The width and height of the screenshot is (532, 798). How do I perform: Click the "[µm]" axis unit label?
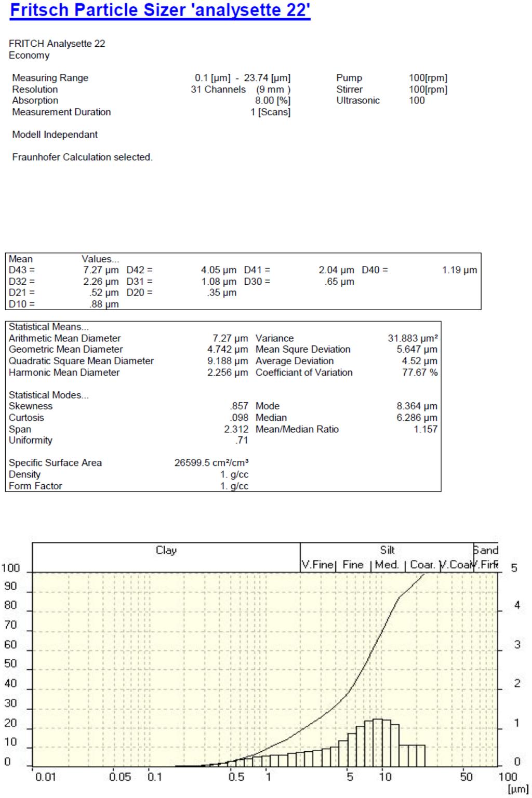[518, 790]
